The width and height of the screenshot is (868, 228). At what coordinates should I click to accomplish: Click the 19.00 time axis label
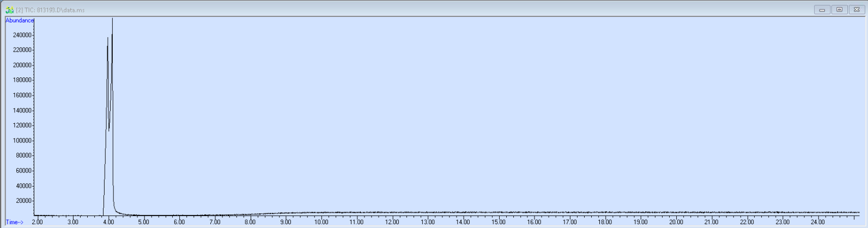[640, 222]
